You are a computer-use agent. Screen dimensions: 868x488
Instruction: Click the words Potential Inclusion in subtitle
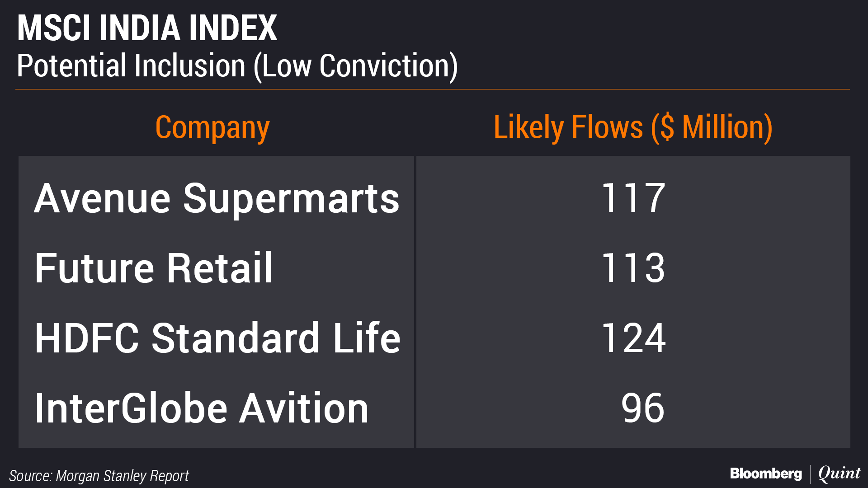(131, 66)
